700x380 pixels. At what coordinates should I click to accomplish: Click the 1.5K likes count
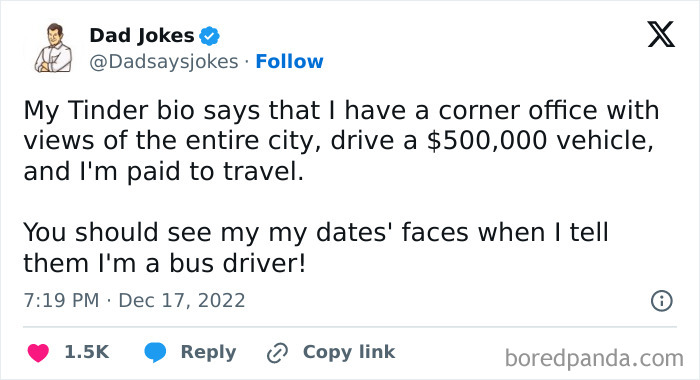(x=87, y=352)
